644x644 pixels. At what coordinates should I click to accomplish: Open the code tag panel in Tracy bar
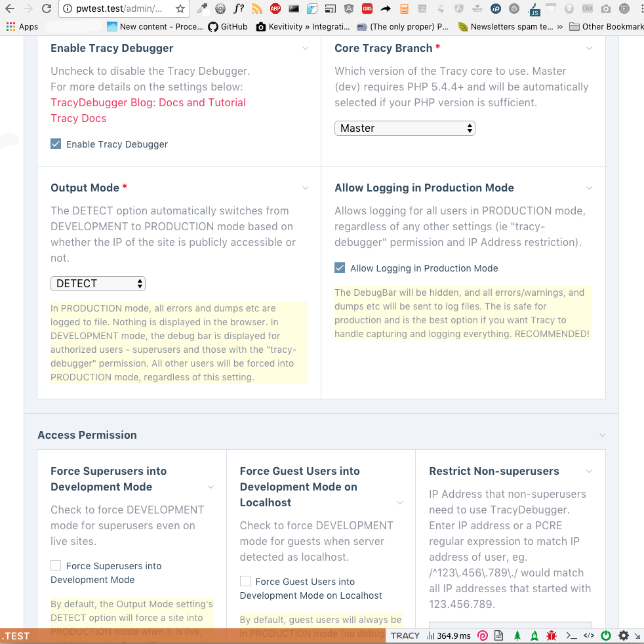pos(588,635)
